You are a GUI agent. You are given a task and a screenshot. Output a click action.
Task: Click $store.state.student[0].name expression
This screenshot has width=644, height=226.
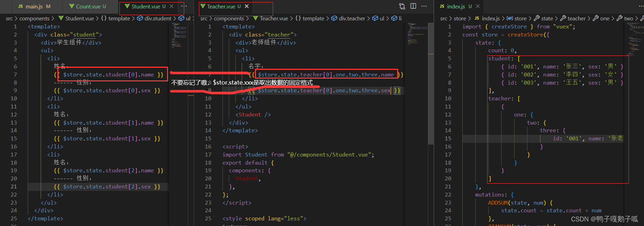(109, 75)
